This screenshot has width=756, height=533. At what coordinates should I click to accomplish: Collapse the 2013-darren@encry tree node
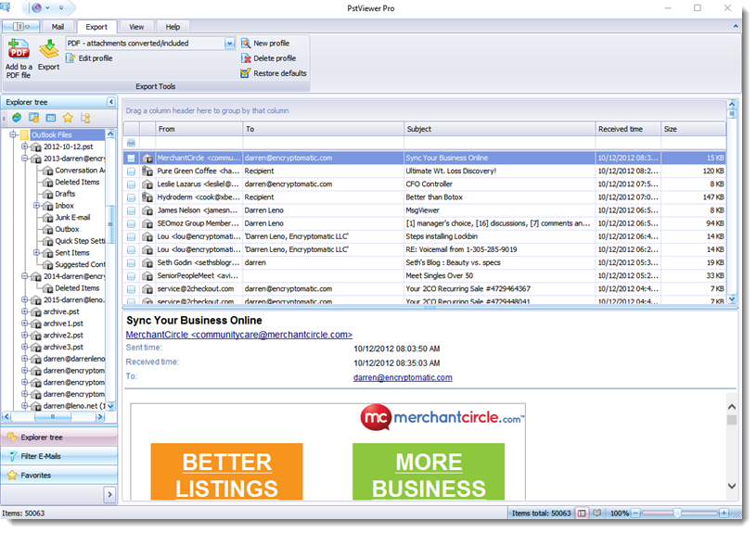point(25,159)
